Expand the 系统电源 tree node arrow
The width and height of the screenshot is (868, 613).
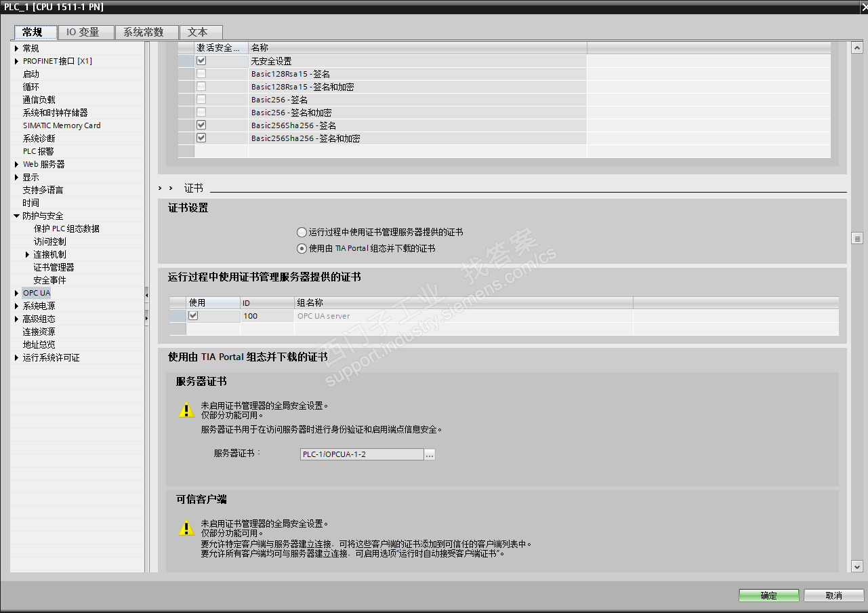(x=17, y=306)
